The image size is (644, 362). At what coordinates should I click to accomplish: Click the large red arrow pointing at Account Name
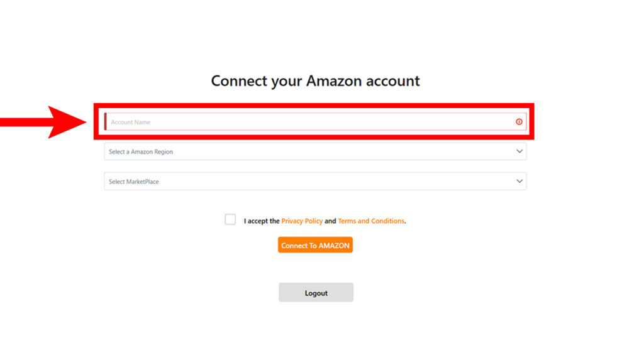pos(43,122)
